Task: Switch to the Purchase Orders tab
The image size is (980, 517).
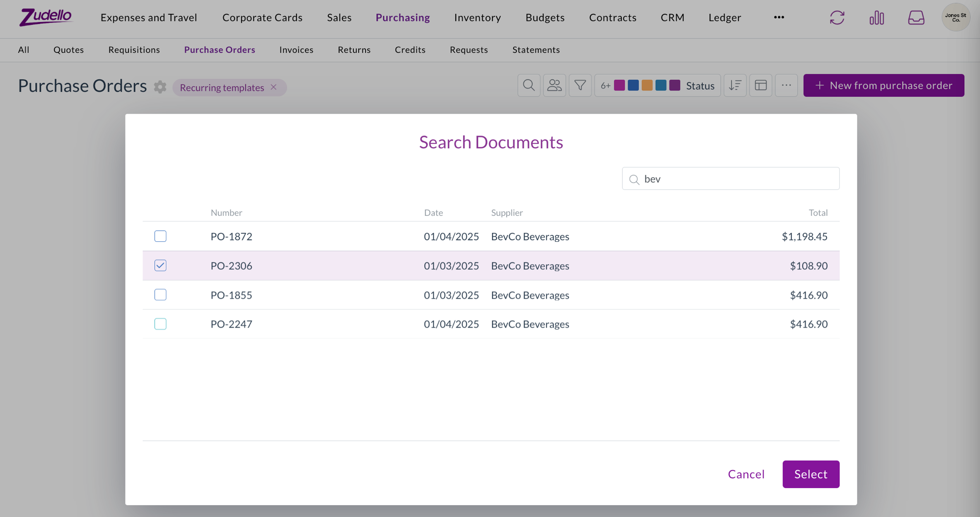Action: pyautogui.click(x=220, y=49)
